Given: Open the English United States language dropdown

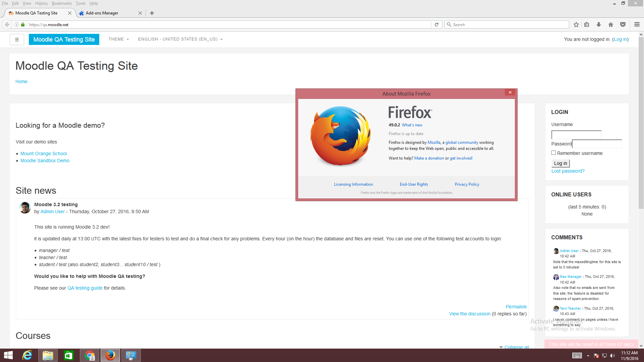Looking at the screenshot, I should (x=180, y=39).
